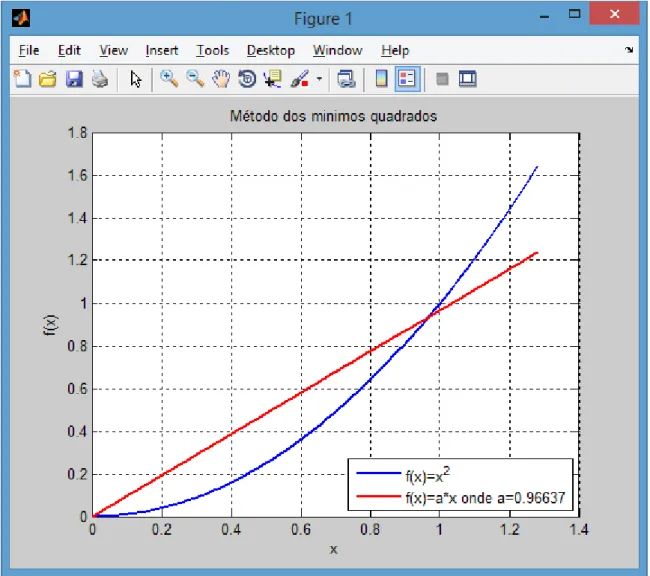Click the red line sample in legend
Image resolution: width=650 pixels, height=576 pixels.
pos(378,496)
